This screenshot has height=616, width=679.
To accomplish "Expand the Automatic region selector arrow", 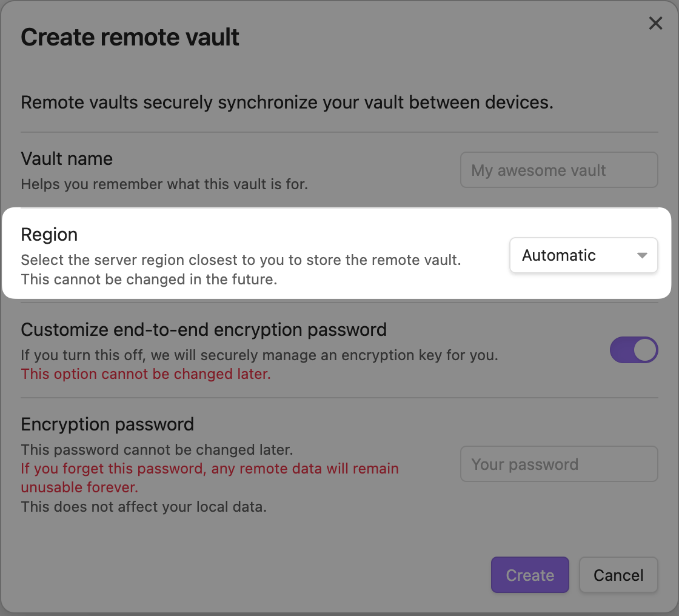I will coord(641,255).
